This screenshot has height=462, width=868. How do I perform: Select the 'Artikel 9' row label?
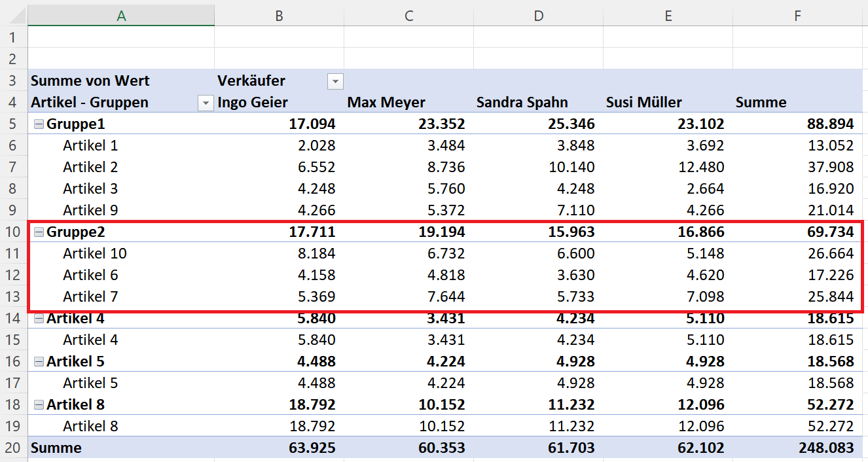(x=90, y=210)
